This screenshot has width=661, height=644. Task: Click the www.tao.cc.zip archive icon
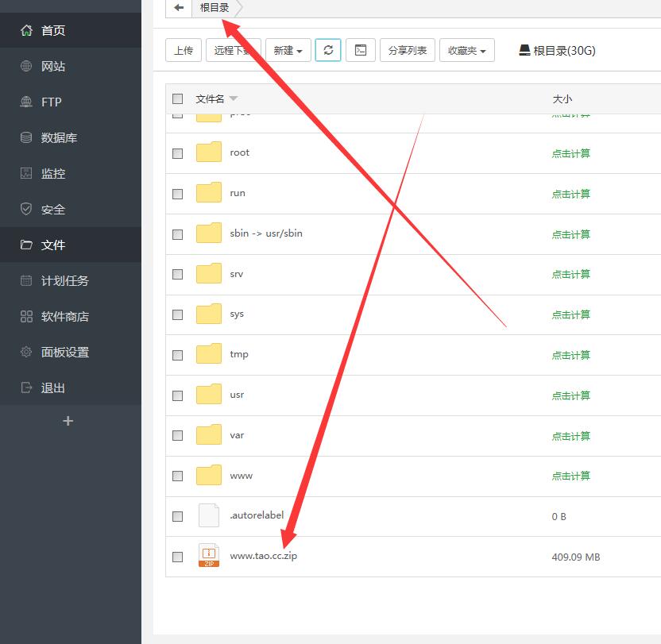pyautogui.click(x=209, y=557)
